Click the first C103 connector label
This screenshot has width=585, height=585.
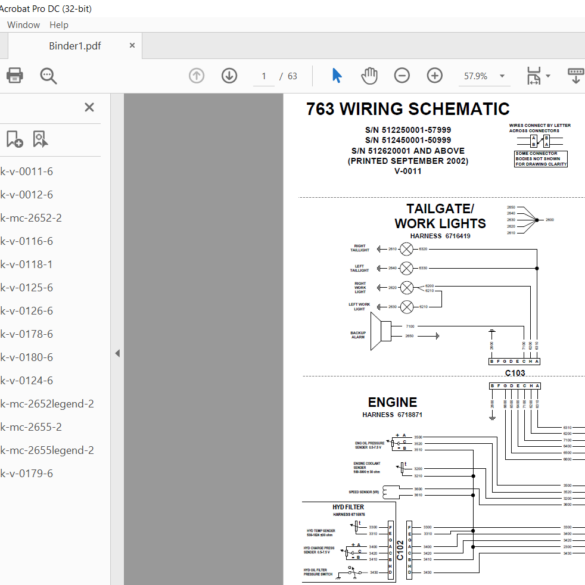[515, 373]
